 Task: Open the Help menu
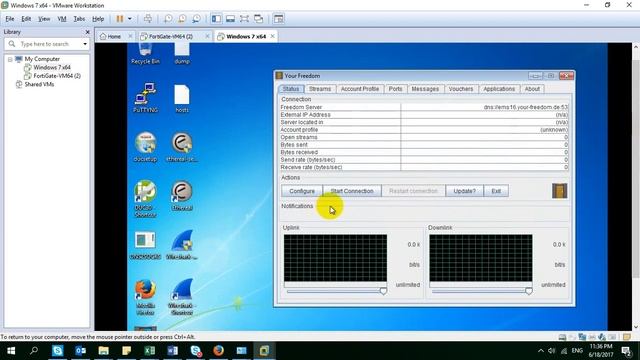point(98,19)
